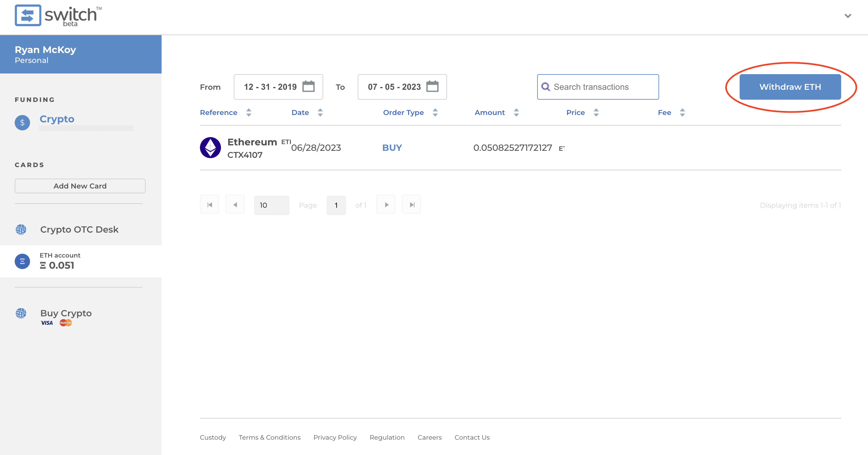The height and width of the screenshot is (455, 868).
Task: Open the Custody footer link
Action: coord(213,437)
